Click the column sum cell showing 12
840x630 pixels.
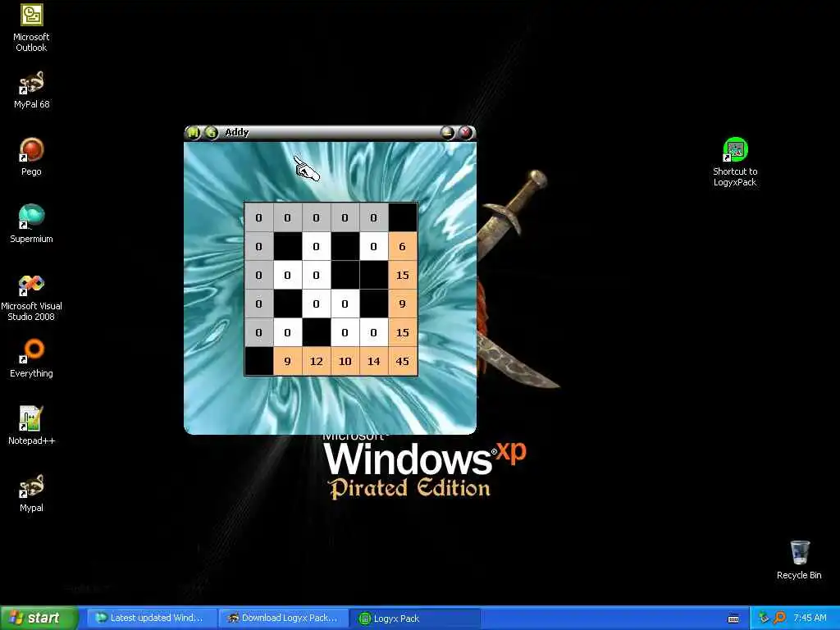coord(316,361)
